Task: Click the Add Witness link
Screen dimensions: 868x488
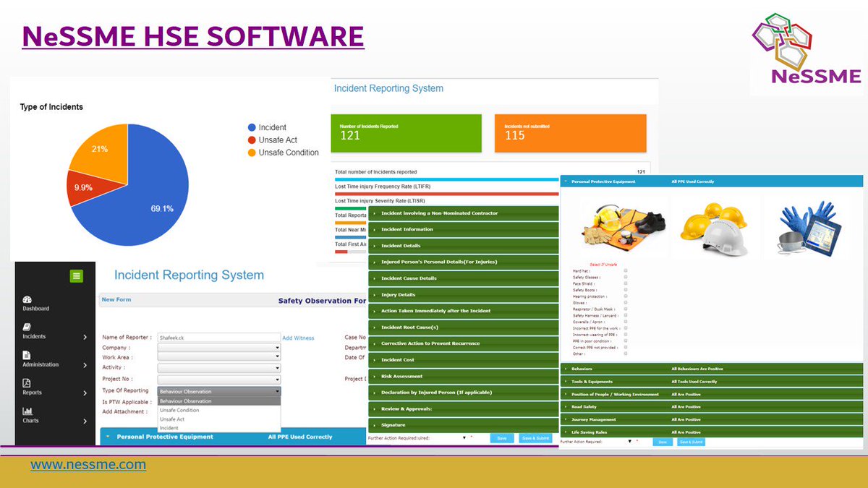Action: (298, 338)
